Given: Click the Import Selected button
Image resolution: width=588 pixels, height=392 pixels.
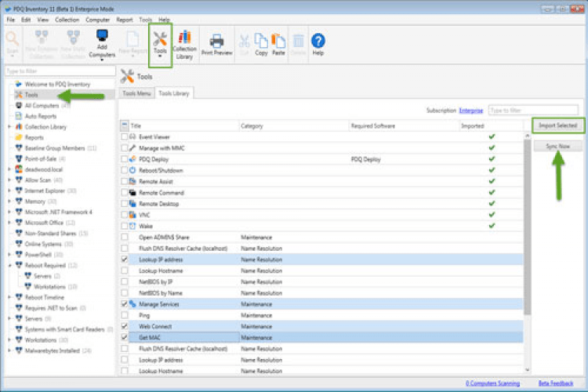Looking at the screenshot, I should [557, 125].
